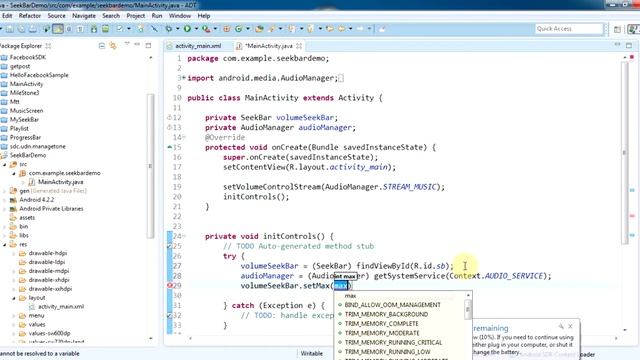Toggle Link with Editor in Package Explorer
This screenshot has height=360, width=640.
tap(113, 46)
